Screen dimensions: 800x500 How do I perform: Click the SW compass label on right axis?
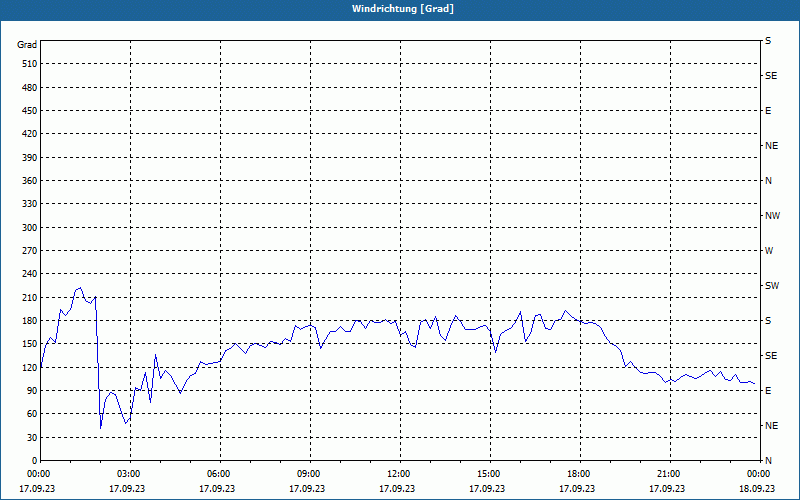[x=772, y=286]
